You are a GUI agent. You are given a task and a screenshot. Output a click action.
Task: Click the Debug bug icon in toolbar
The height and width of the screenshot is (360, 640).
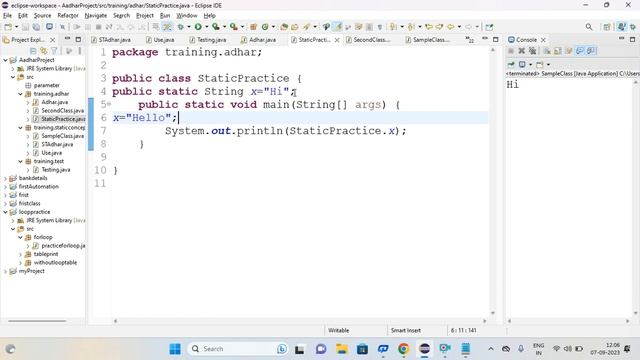click(180, 27)
